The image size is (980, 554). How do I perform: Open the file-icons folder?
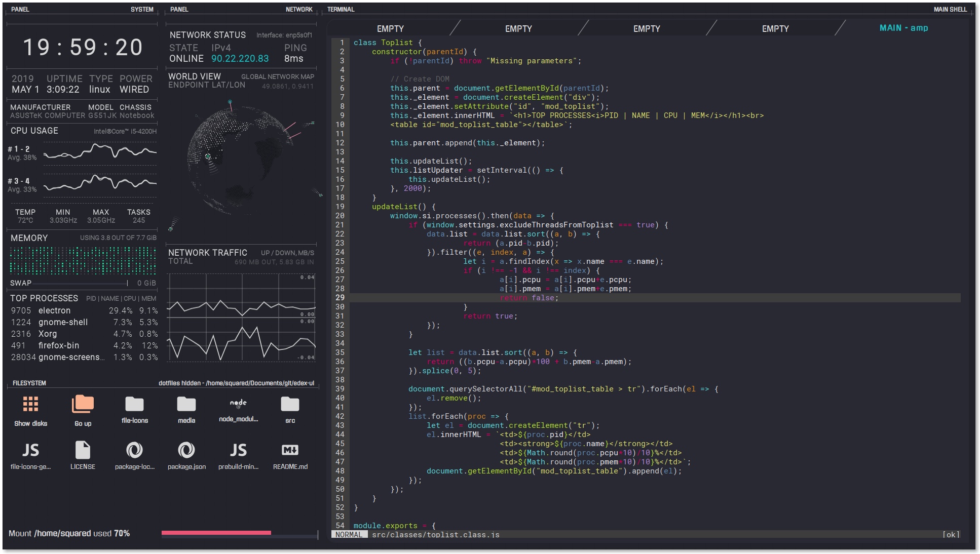coord(134,404)
